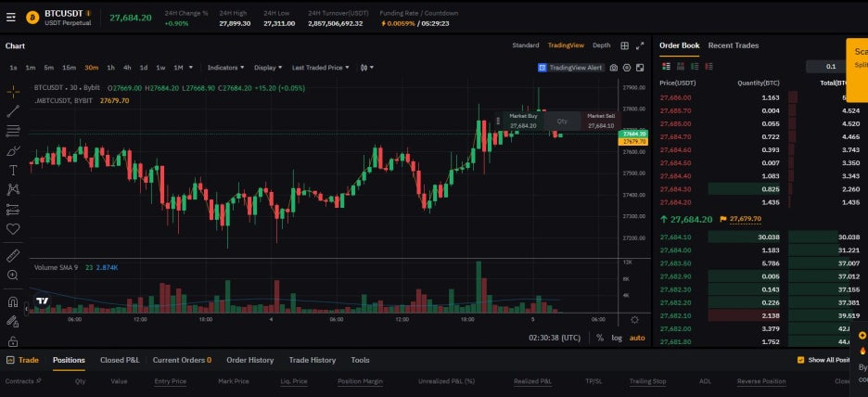Open the 0.1 order book grouping selector
Image resolution: width=868 pixels, height=397 pixels.
pyautogui.click(x=830, y=67)
